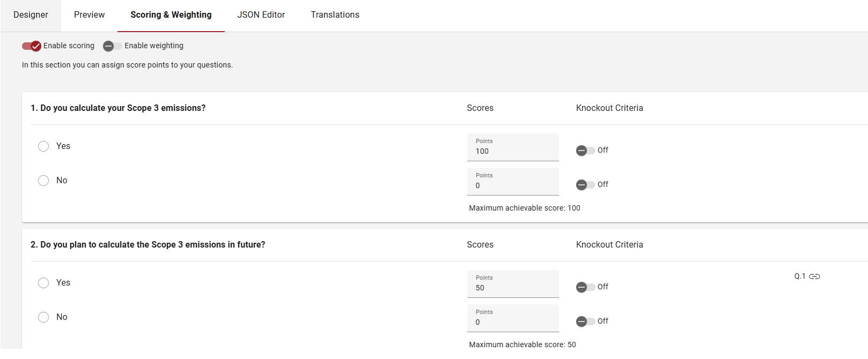Click the Points field showing 100
Viewport: 868px width, 359px height.
coord(512,151)
